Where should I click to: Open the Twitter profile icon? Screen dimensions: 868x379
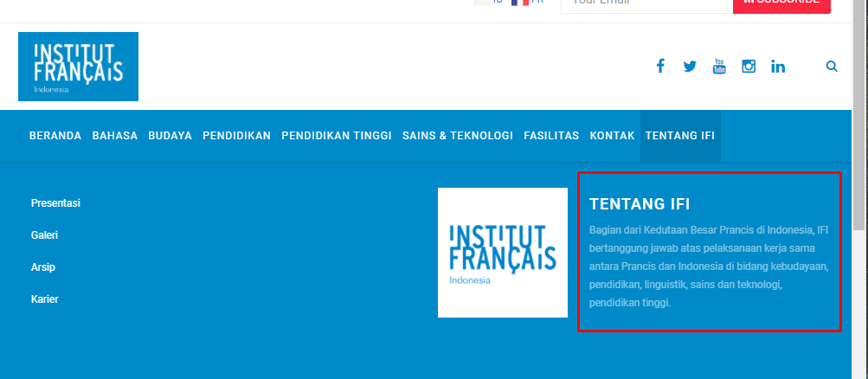pyautogui.click(x=690, y=67)
